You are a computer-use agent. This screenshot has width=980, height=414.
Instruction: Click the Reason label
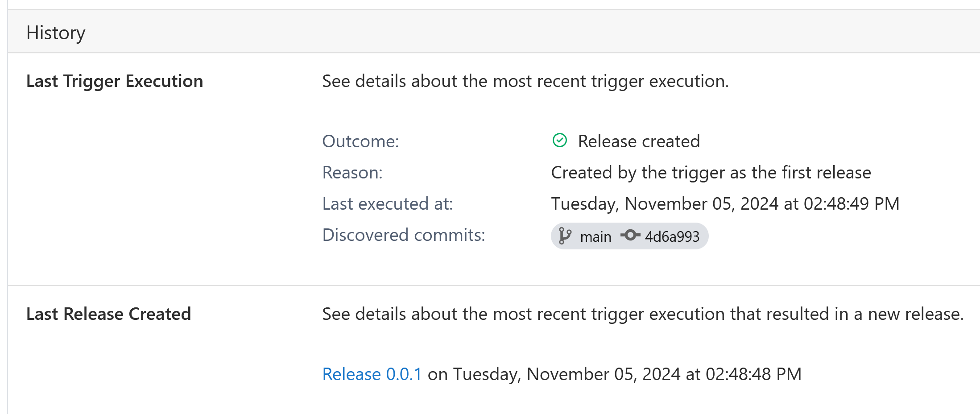point(352,173)
